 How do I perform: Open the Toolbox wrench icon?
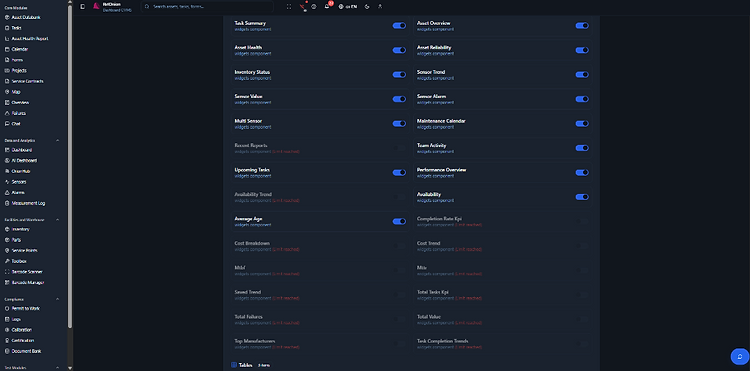click(x=7, y=261)
